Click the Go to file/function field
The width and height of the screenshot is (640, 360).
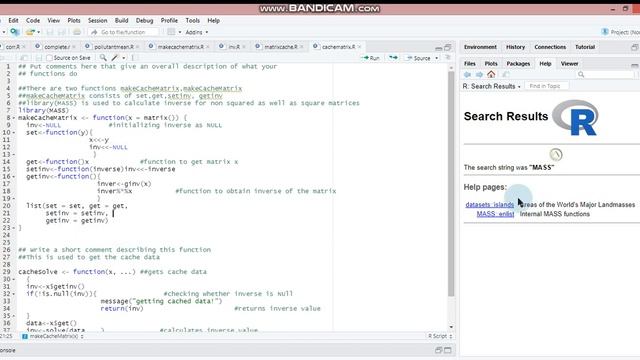(x=124, y=32)
